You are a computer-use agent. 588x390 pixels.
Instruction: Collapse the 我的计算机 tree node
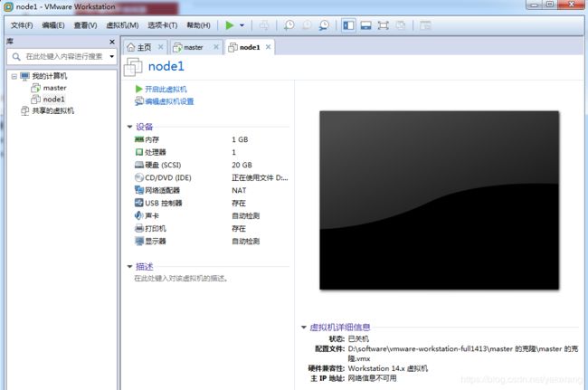14,77
